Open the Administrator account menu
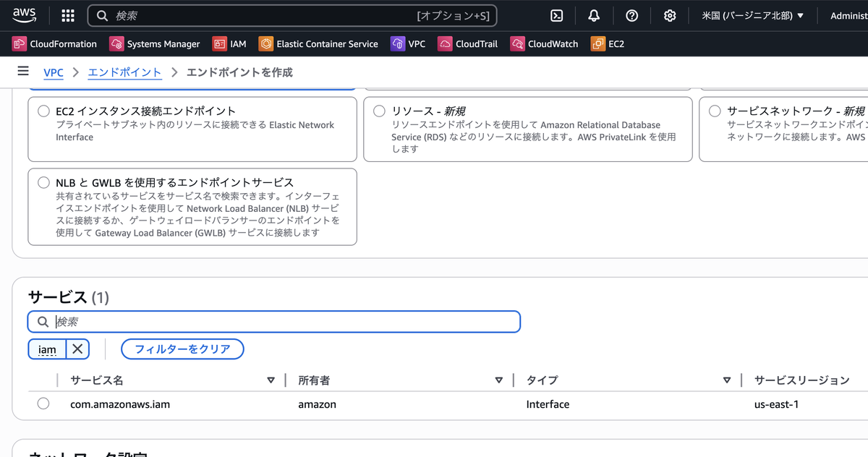868x457 pixels. (x=848, y=15)
